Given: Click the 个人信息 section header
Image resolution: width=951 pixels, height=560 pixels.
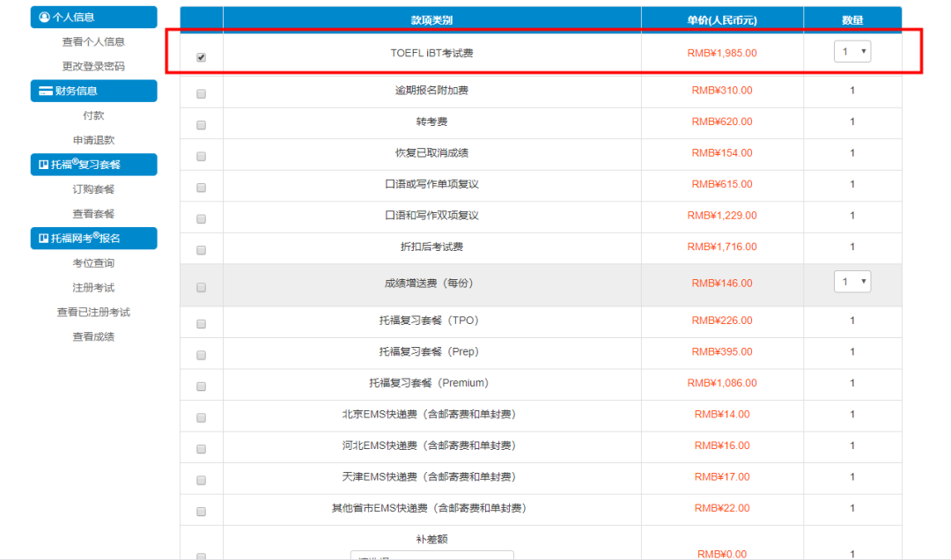Looking at the screenshot, I should click(93, 17).
